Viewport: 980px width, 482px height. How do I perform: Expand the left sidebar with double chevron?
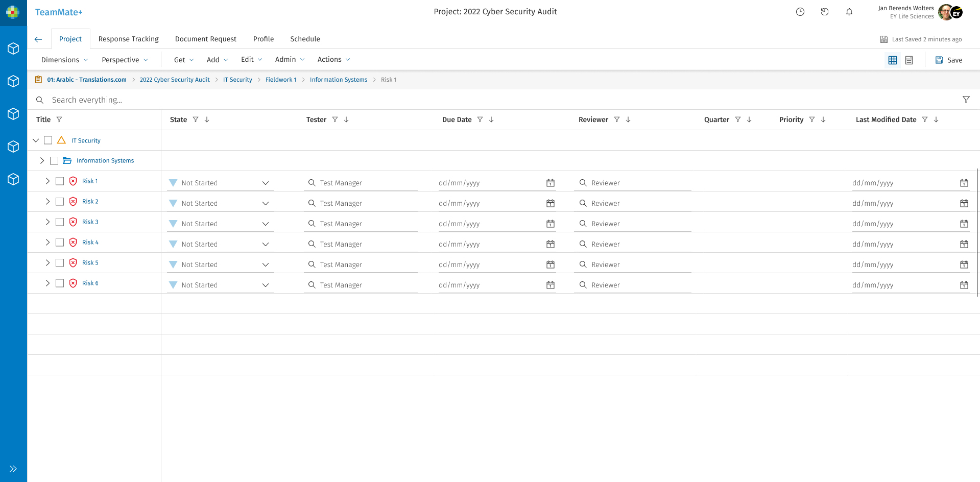pos(13,469)
